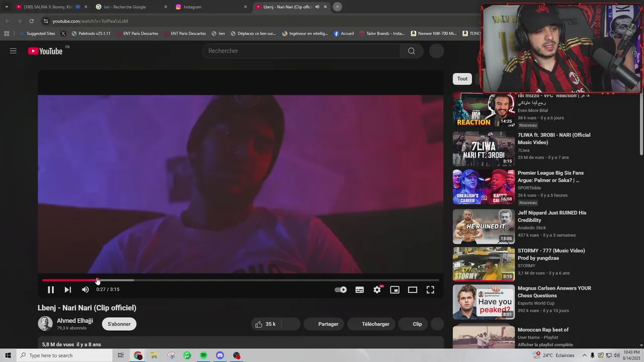The image size is (644, 362).
Task: Skip to the next video
Action: tap(67, 290)
